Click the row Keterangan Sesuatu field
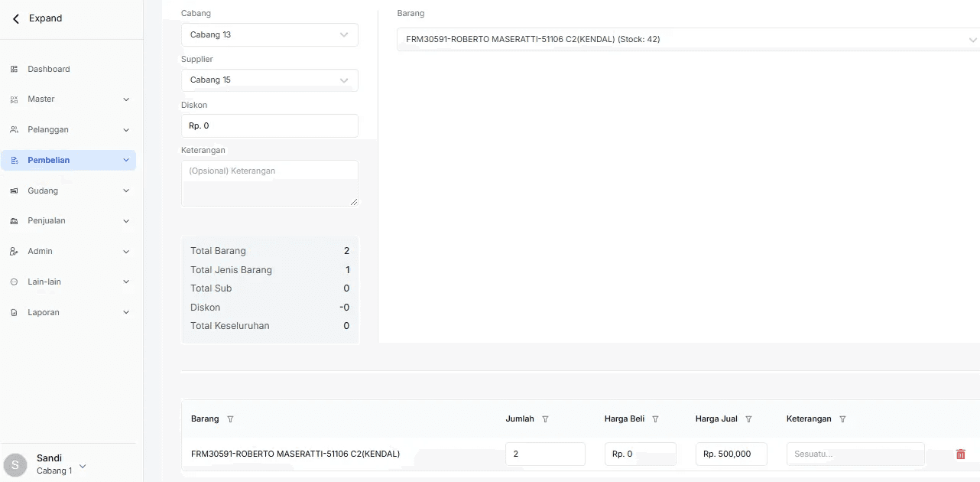Viewport: 980px width, 482px height. pos(855,454)
